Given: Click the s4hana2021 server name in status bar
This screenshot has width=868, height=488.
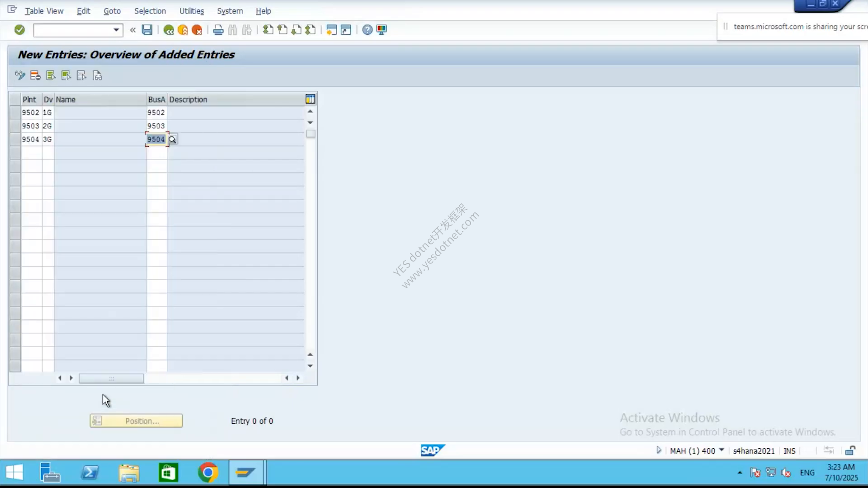Looking at the screenshot, I should click(x=754, y=451).
